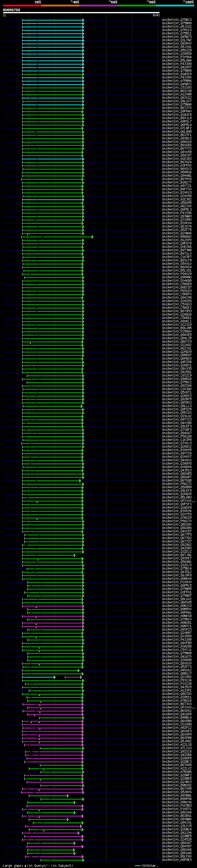Select hit label UniRef100_Q6PW24
This screenshot has width=197, height=868.
tap(177, 358)
